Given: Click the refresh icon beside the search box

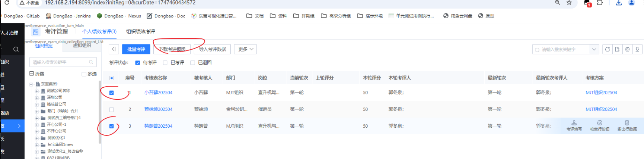Looking at the screenshot, I should point(607,49).
